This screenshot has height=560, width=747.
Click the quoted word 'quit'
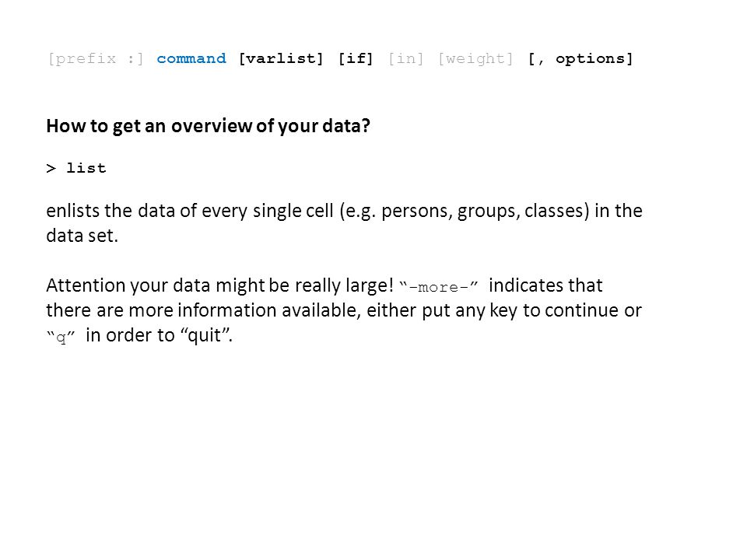[205, 335]
